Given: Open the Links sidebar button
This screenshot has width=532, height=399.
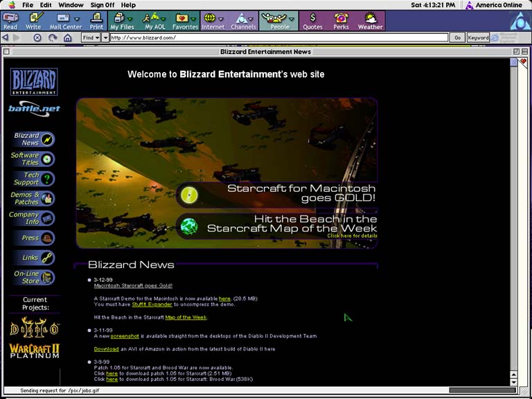Looking at the screenshot, I should coord(33,258).
